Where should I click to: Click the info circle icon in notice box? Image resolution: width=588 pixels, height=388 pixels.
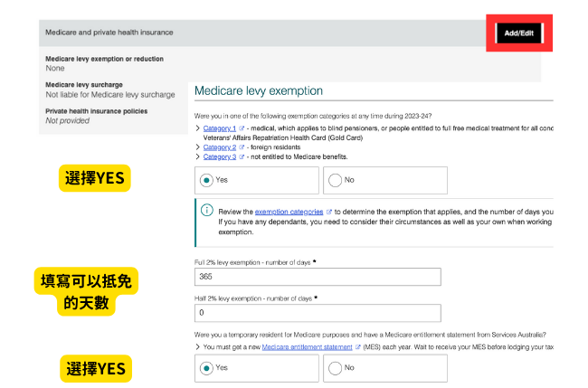pos(207,211)
